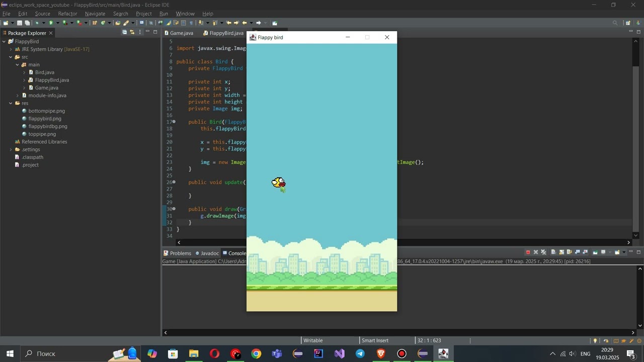Click the New file toolbar icon

[6, 23]
